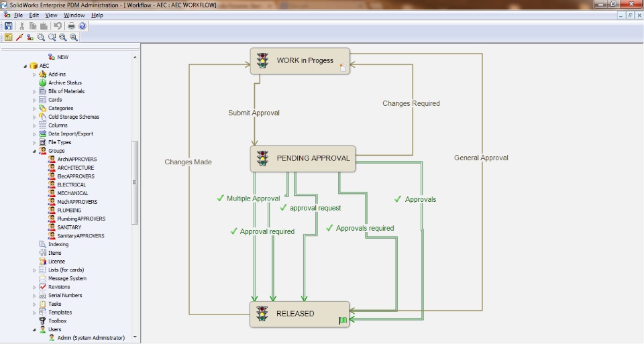Click traffic light icon in WORK in Progess

(262, 61)
